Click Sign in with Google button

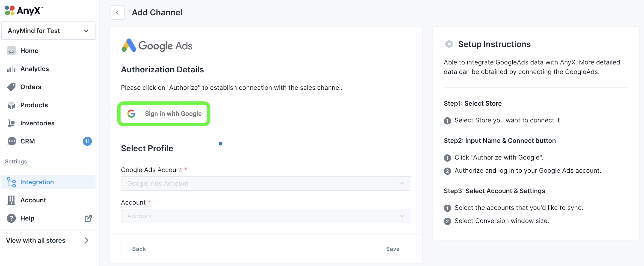pos(164,114)
